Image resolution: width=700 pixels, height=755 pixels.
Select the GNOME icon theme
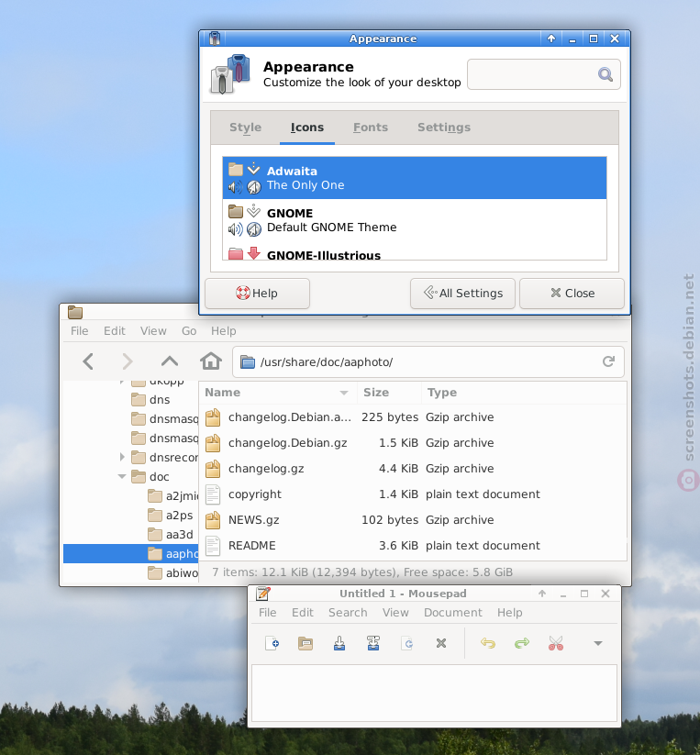coord(415,220)
